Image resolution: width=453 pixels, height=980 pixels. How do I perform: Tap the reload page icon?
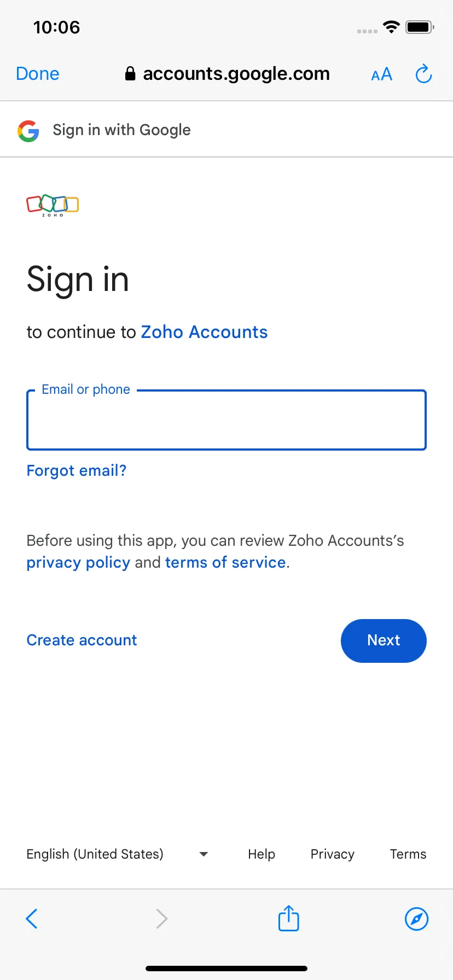pos(423,74)
